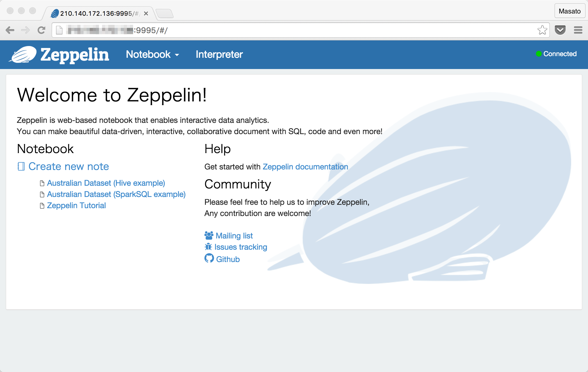Click the browser forward arrow
The image size is (588, 372).
click(26, 30)
